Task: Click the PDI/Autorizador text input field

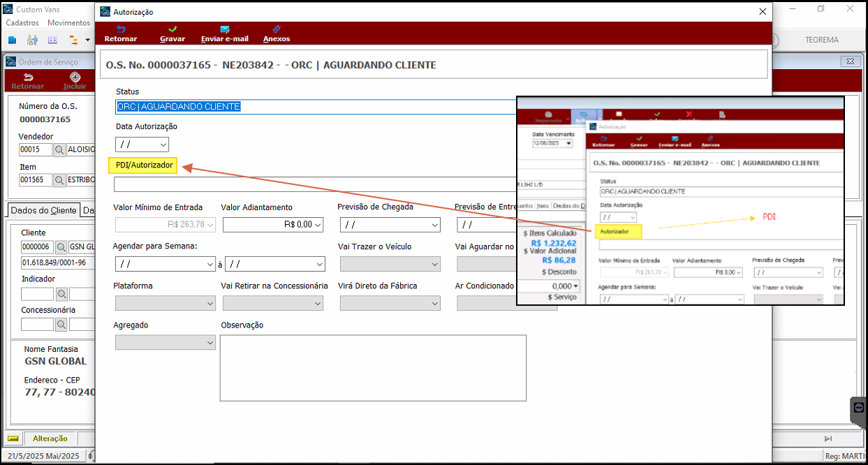Action: coord(314,184)
